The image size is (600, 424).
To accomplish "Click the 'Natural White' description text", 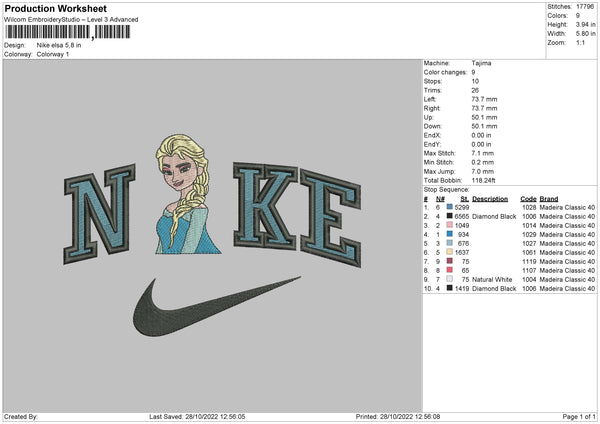I will coord(492,279).
